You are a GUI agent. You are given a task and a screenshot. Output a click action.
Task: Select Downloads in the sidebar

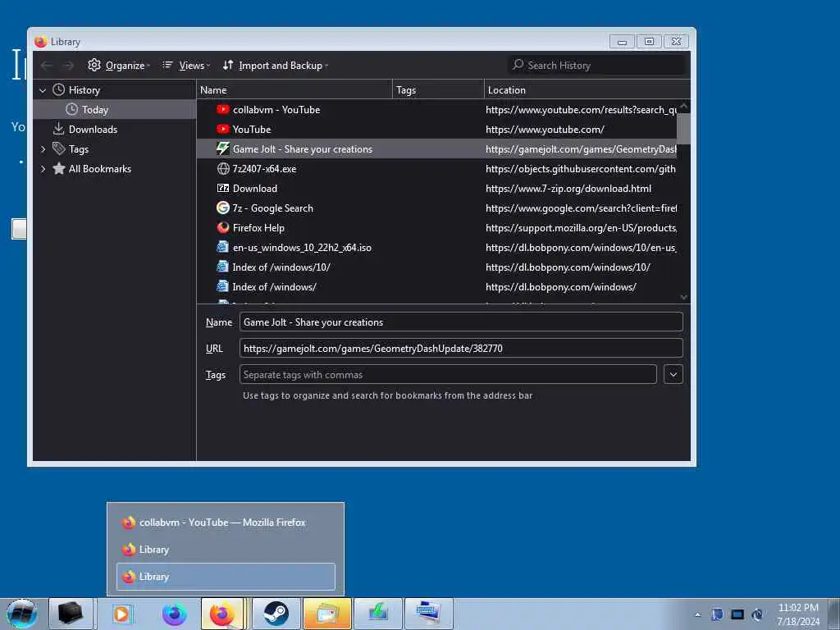tap(115, 129)
